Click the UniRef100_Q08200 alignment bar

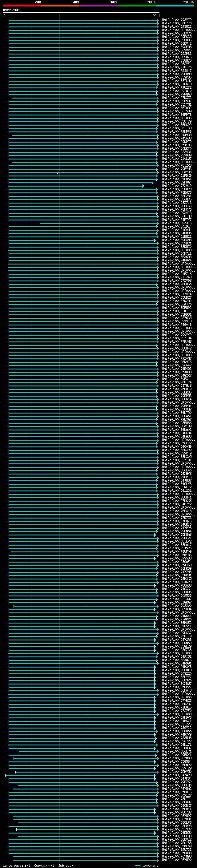(86, 606)
